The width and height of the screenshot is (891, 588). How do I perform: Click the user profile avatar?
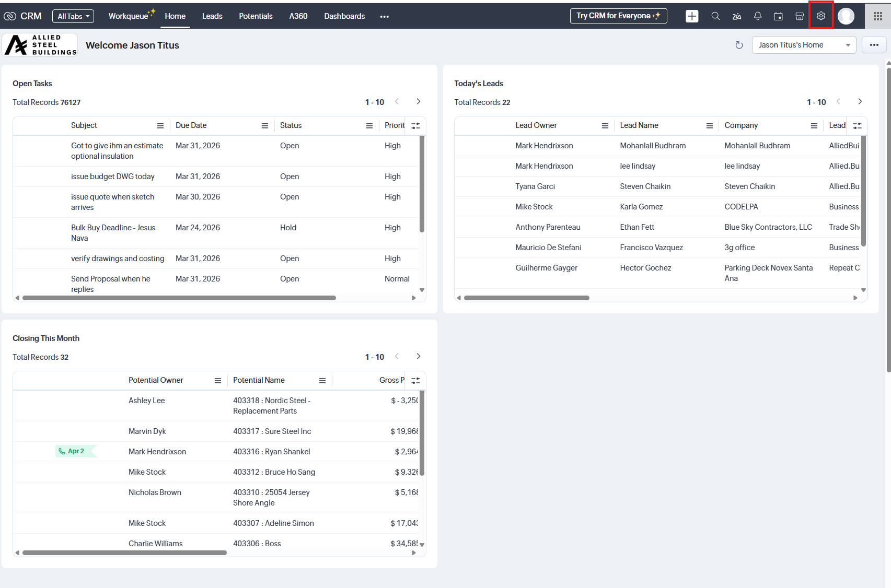coord(846,16)
